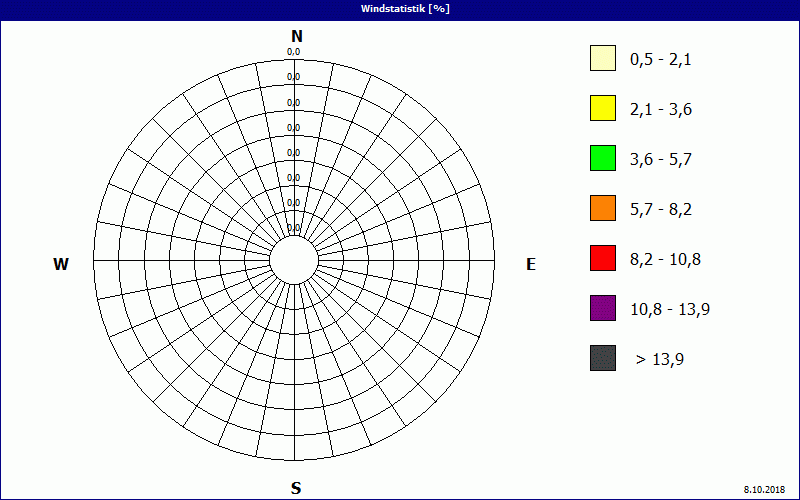Select the "5,7 - 8,2" legend text
The height and width of the screenshot is (500, 800).
660,210
